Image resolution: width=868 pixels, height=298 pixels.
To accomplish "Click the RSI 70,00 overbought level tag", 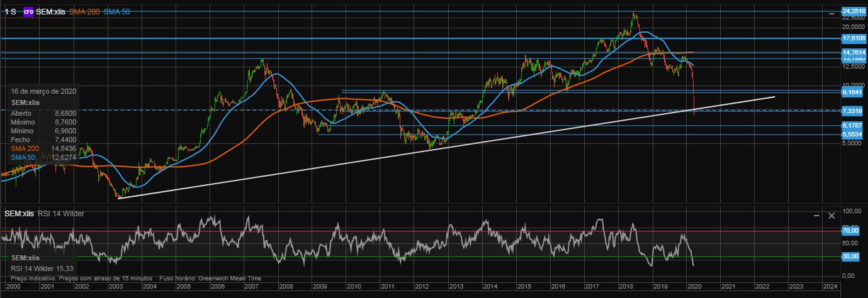I will (852, 231).
